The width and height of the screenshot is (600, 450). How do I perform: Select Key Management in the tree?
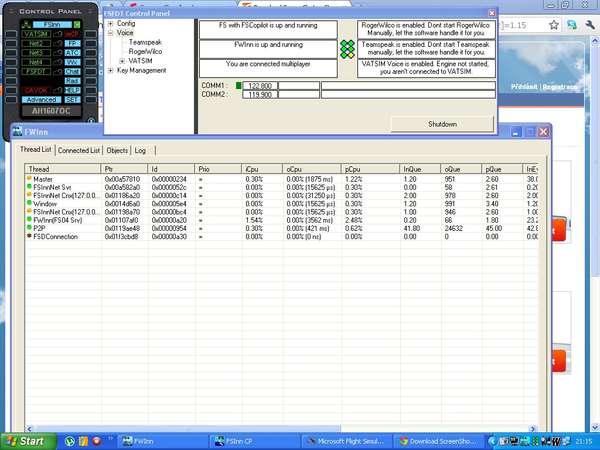[142, 70]
